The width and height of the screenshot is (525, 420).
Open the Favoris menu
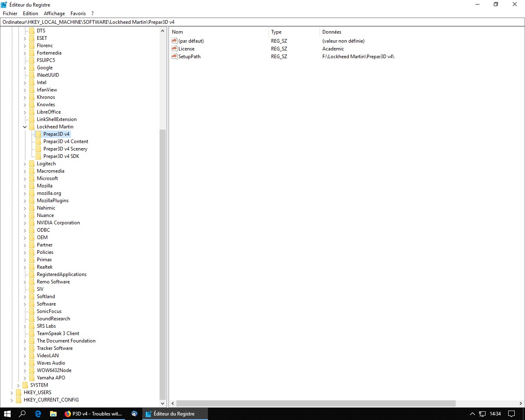(78, 14)
